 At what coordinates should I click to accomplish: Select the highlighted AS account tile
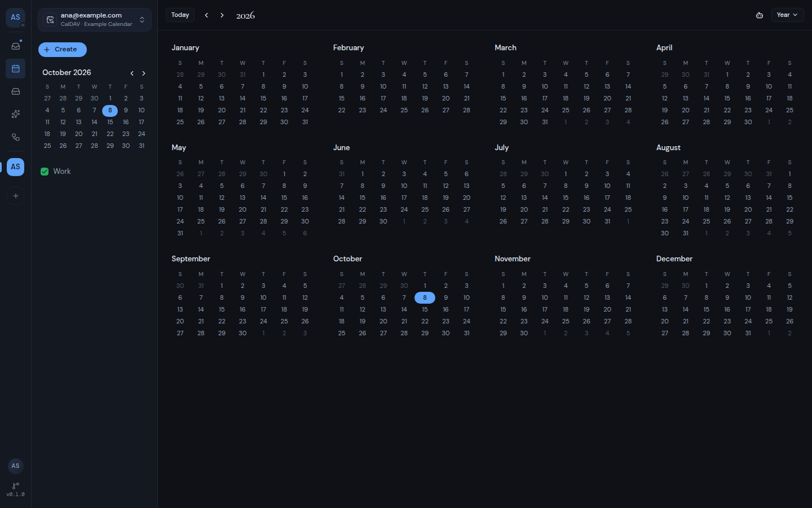tap(16, 167)
